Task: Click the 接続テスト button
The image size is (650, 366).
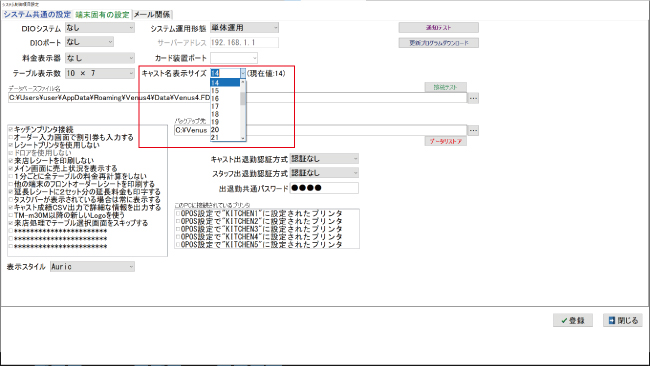Action: [x=446, y=87]
